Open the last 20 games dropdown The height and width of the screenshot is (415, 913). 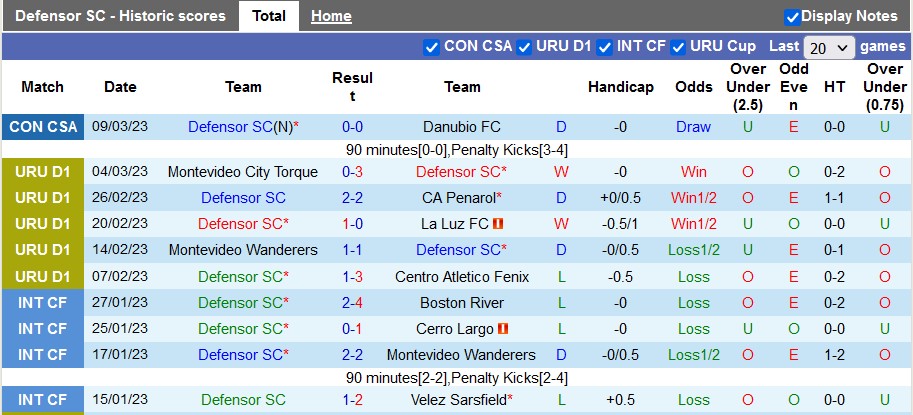(829, 47)
